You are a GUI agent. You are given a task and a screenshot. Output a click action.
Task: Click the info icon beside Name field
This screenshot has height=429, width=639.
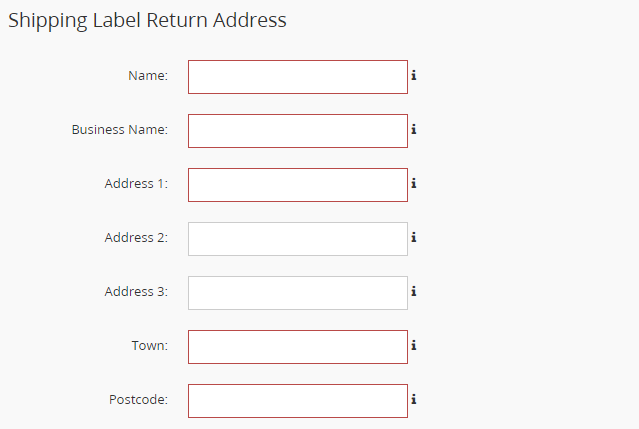414,75
